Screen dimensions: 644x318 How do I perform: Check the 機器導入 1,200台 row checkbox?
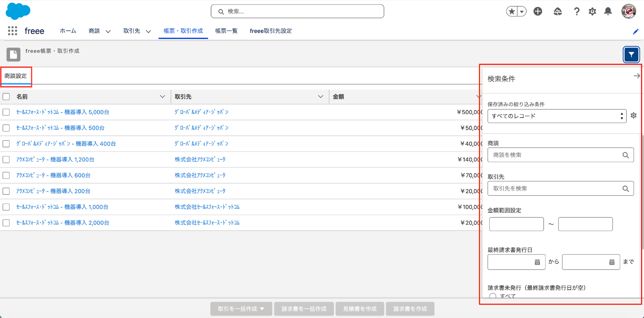tap(6, 160)
